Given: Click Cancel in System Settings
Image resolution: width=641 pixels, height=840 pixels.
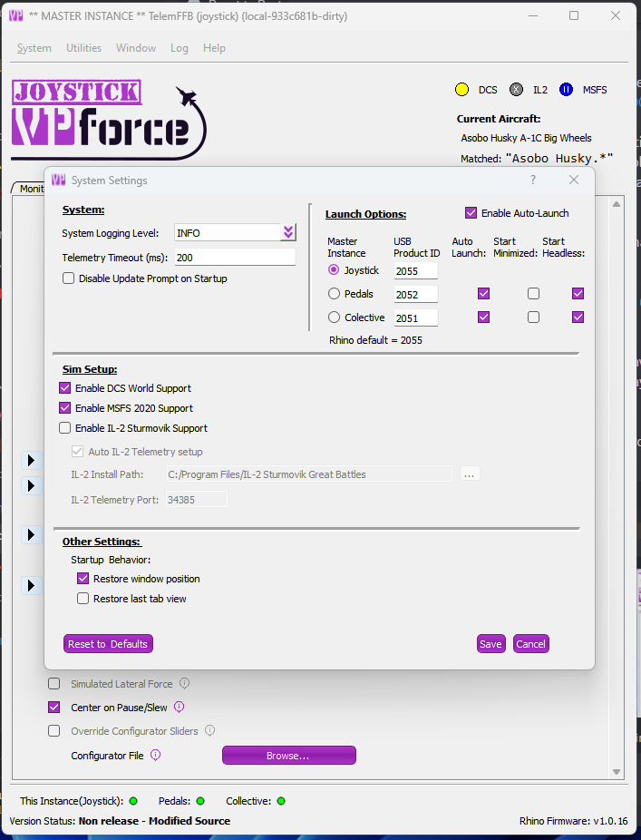Looking at the screenshot, I should point(530,644).
